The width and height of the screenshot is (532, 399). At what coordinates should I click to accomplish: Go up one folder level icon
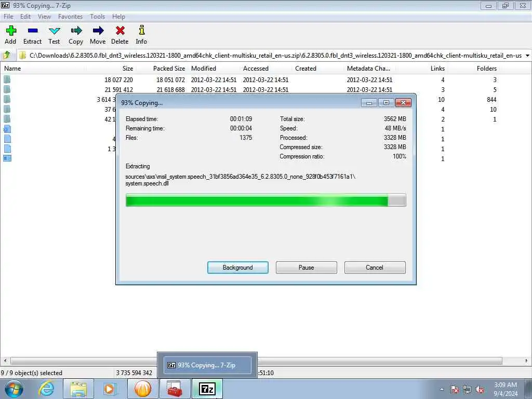[x=7, y=55]
